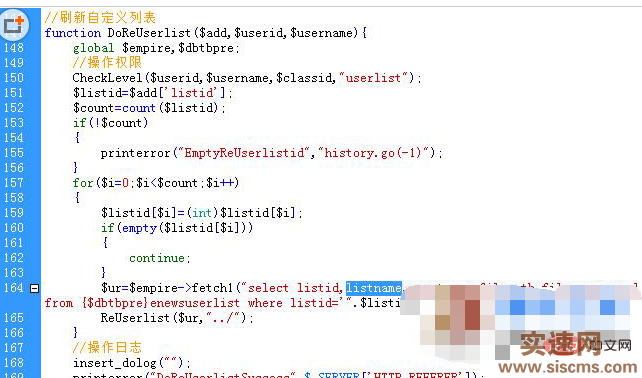
Task: Click the printerror call with EmptyReUserlistid
Action: [271, 153]
